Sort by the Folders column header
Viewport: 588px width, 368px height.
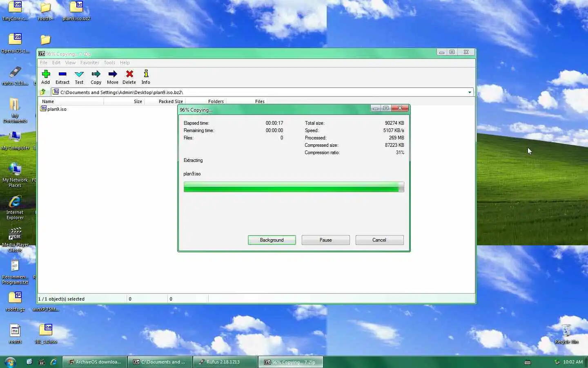pyautogui.click(x=206, y=101)
